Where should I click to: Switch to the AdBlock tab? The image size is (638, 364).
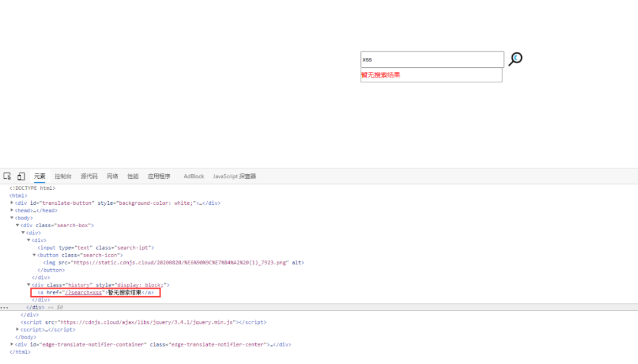tap(194, 176)
